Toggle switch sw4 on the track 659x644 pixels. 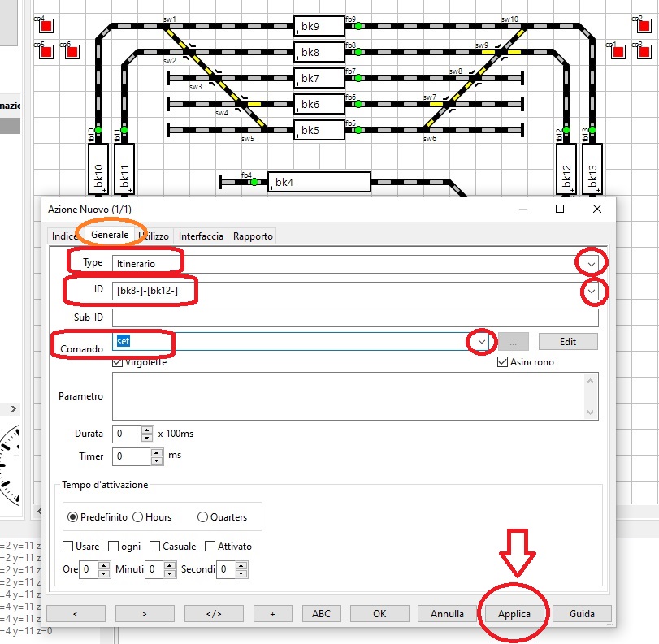(x=242, y=104)
